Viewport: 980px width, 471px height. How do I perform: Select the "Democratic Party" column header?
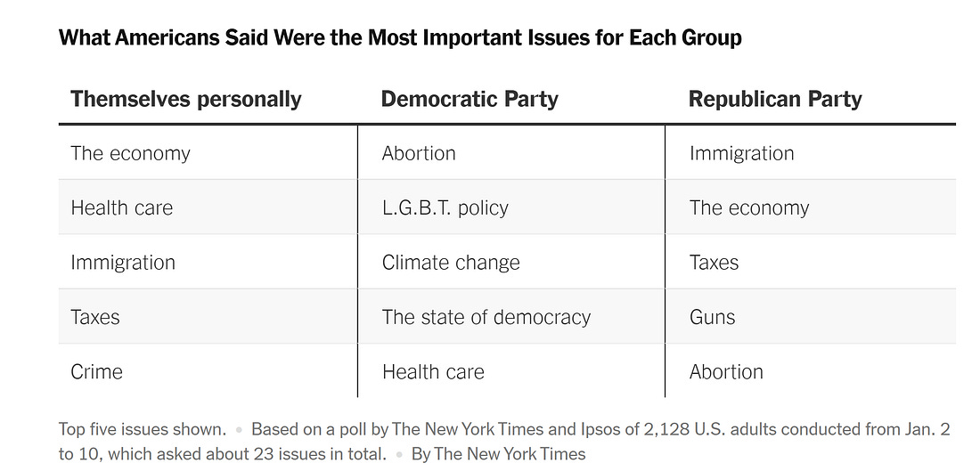[470, 99]
